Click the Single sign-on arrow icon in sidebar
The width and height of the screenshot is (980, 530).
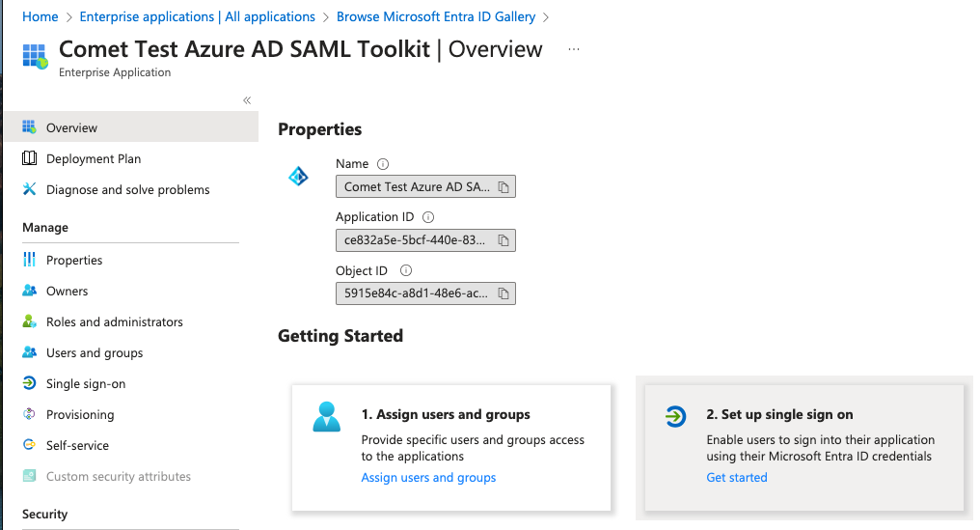pyautogui.click(x=29, y=383)
